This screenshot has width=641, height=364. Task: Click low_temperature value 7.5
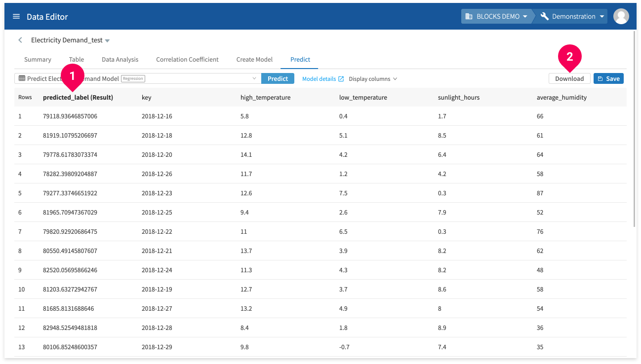pos(343,193)
